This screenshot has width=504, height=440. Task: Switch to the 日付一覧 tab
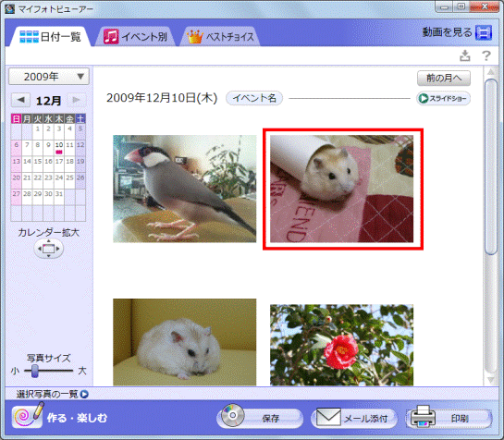coord(51,37)
